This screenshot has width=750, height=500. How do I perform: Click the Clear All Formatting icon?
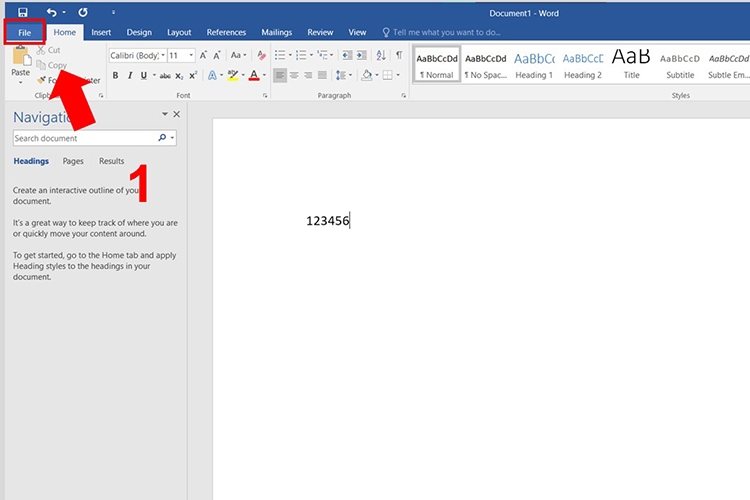pos(261,56)
